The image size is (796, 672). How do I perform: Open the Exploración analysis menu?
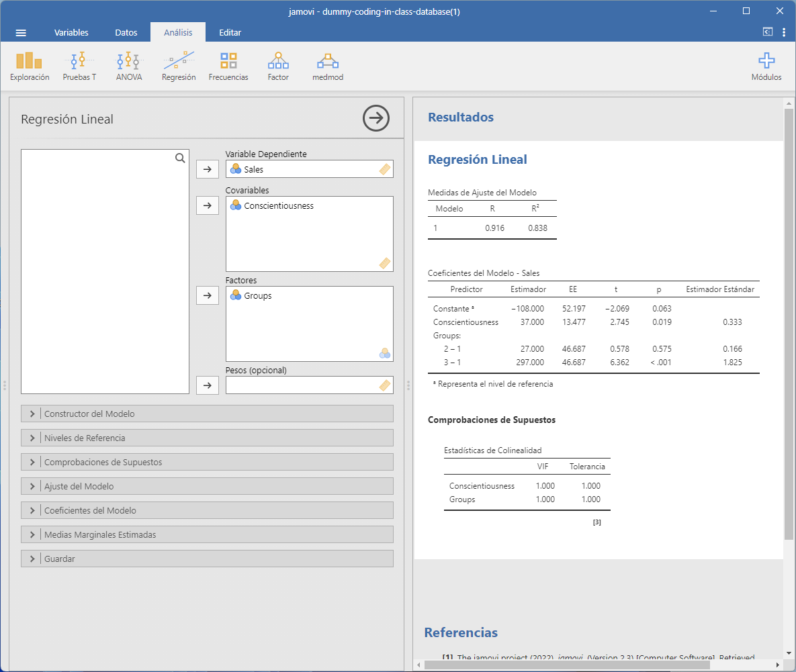tap(30, 66)
